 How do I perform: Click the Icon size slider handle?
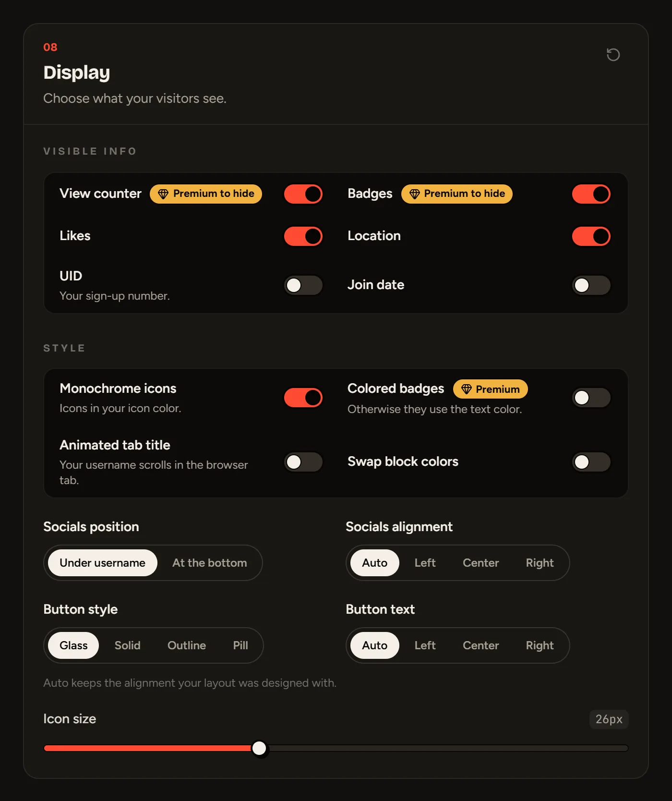pos(259,748)
